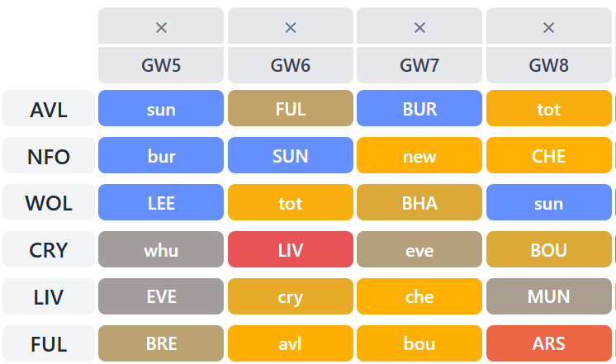616x364 pixels.
Task: Hide GW7 using the X above it
Action: (419, 27)
